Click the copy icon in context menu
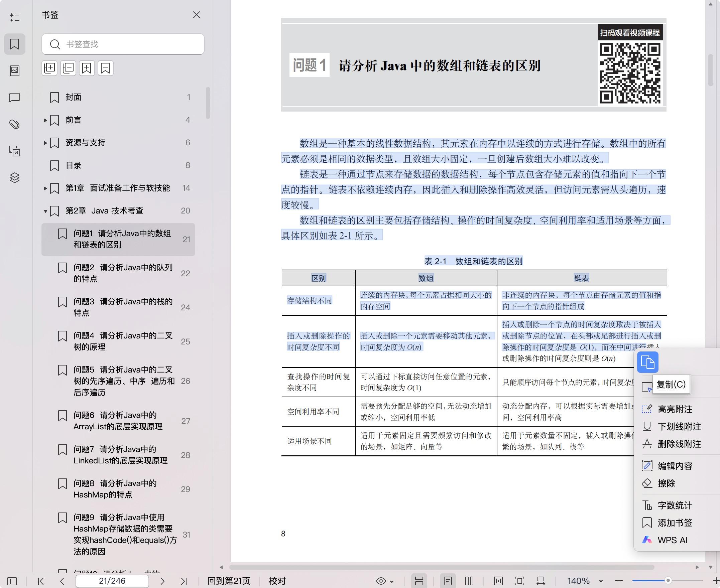This screenshot has width=720, height=588. [647, 362]
